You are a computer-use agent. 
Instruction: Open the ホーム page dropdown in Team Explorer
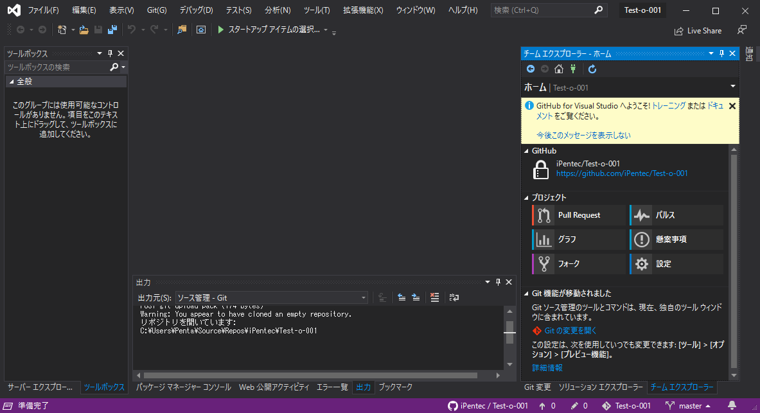click(733, 87)
